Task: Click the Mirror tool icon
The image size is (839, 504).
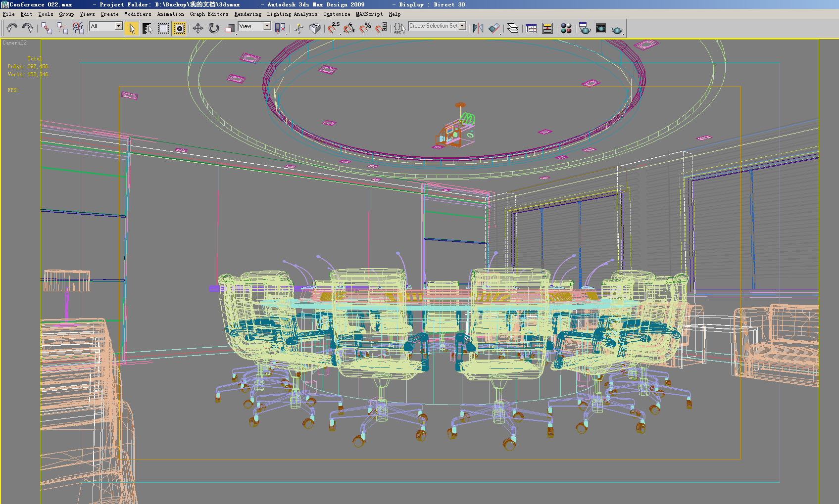Action: tap(478, 28)
